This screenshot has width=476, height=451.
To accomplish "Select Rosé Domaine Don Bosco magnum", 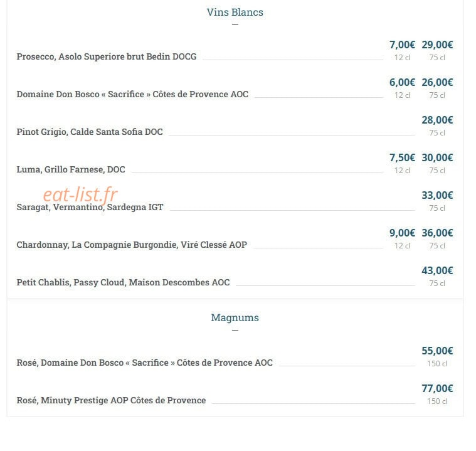I will point(144,363).
